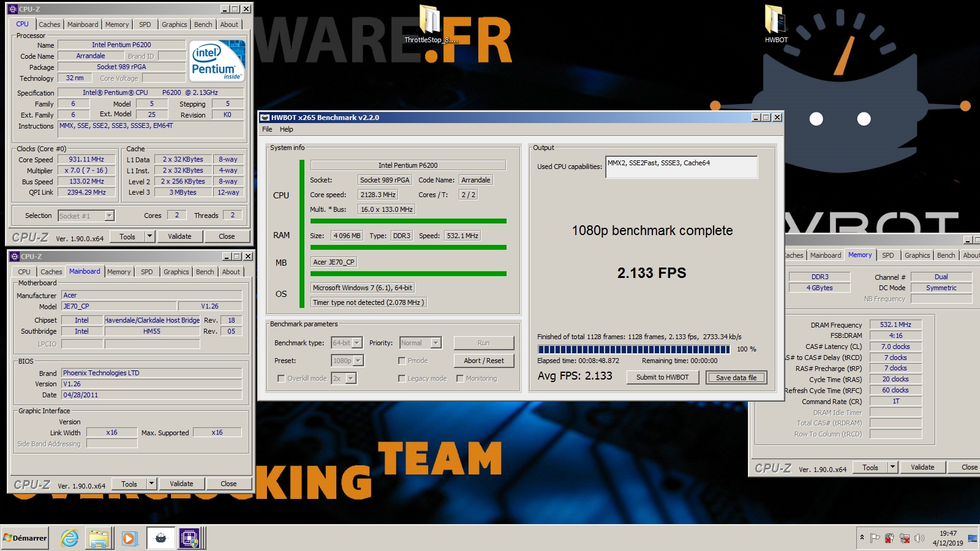The image size is (980, 551).
Task: Click the Core Speed value 931.11 MHz
Action: point(86,159)
